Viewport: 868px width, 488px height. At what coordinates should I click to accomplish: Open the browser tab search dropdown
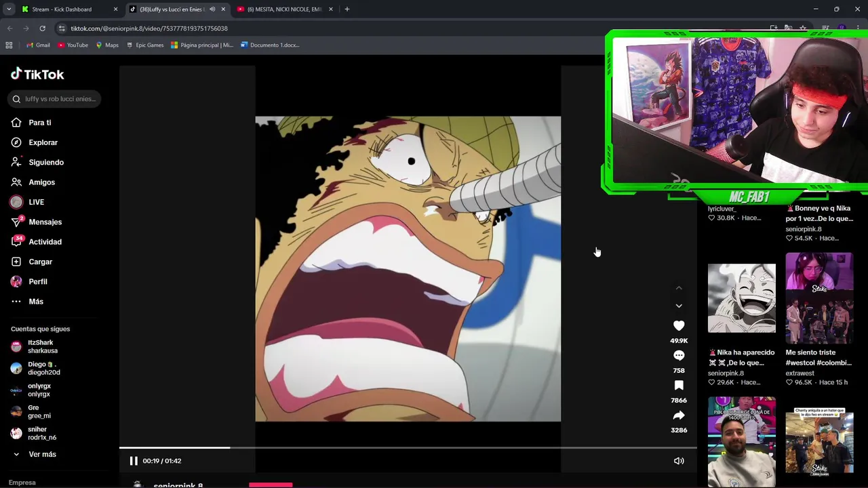coord(9,9)
